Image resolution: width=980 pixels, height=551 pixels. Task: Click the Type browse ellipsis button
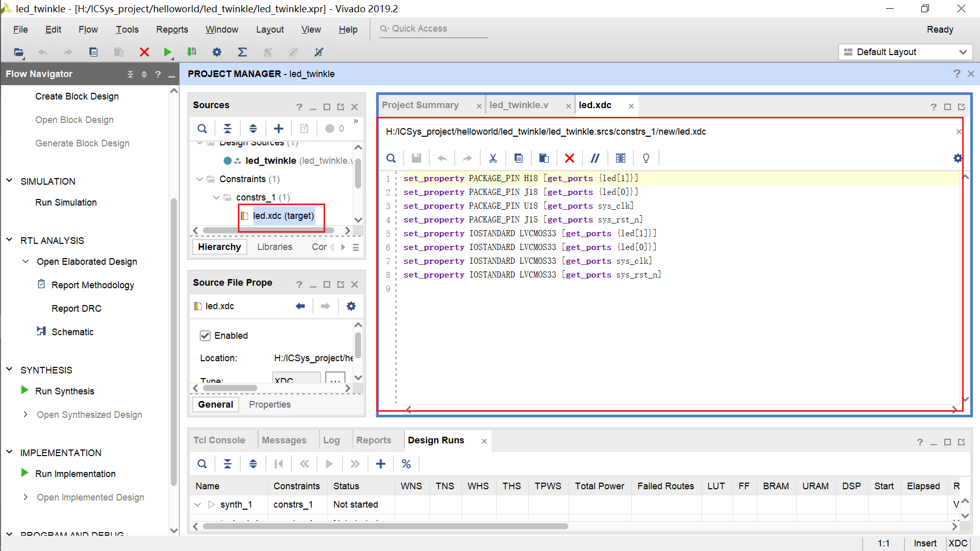335,379
